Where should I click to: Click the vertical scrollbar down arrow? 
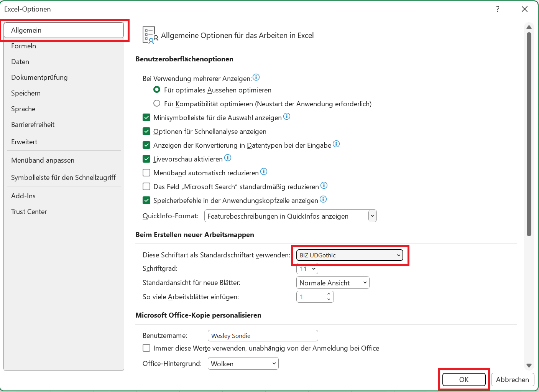click(529, 366)
